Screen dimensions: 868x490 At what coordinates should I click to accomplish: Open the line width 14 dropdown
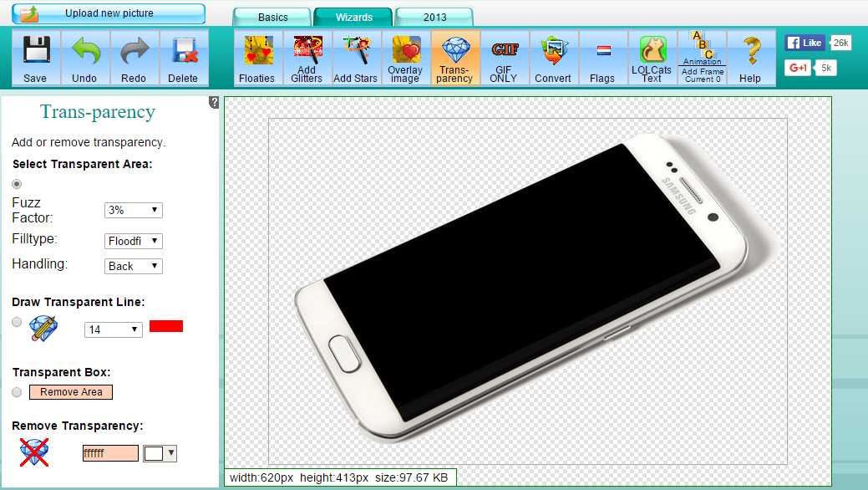click(x=113, y=329)
